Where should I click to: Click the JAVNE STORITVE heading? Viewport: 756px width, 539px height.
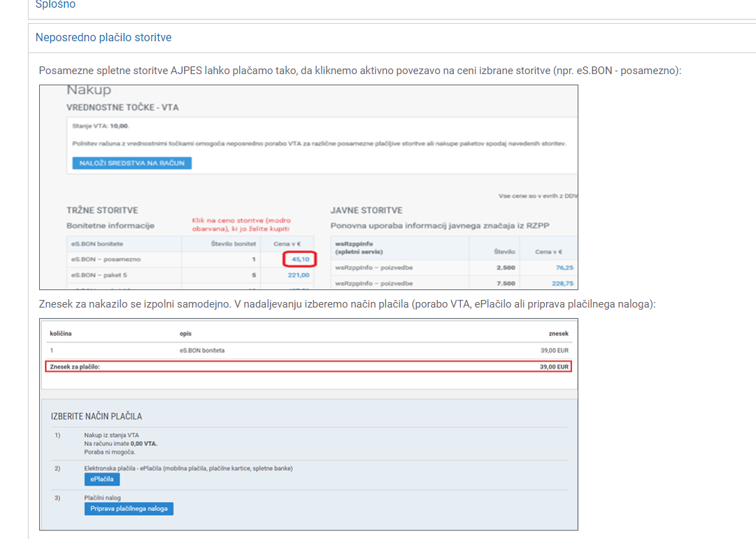click(x=366, y=210)
